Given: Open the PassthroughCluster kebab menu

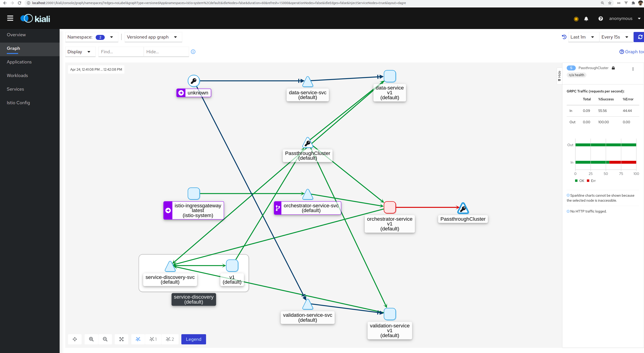Looking at the screenshot, I should point(633,69).
